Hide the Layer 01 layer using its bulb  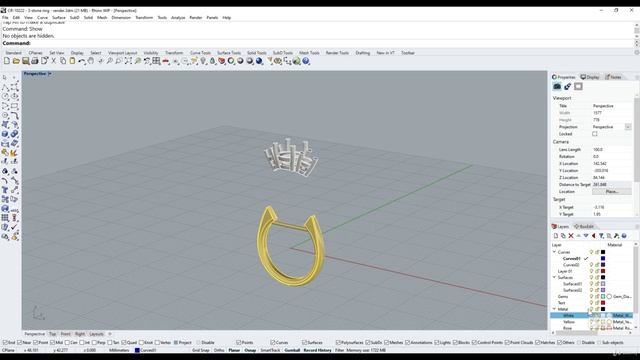click(591, 271)
